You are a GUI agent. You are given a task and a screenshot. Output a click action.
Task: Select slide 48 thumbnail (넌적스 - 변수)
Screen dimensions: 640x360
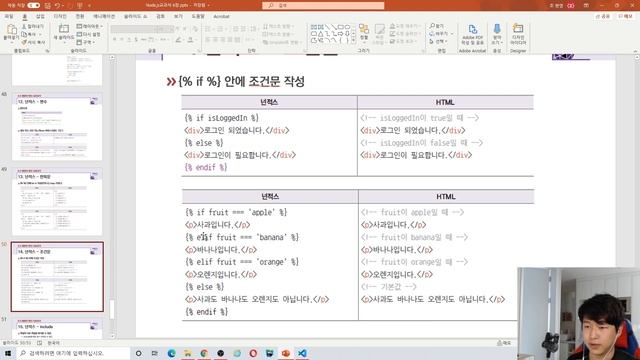[x=57, y=127]
